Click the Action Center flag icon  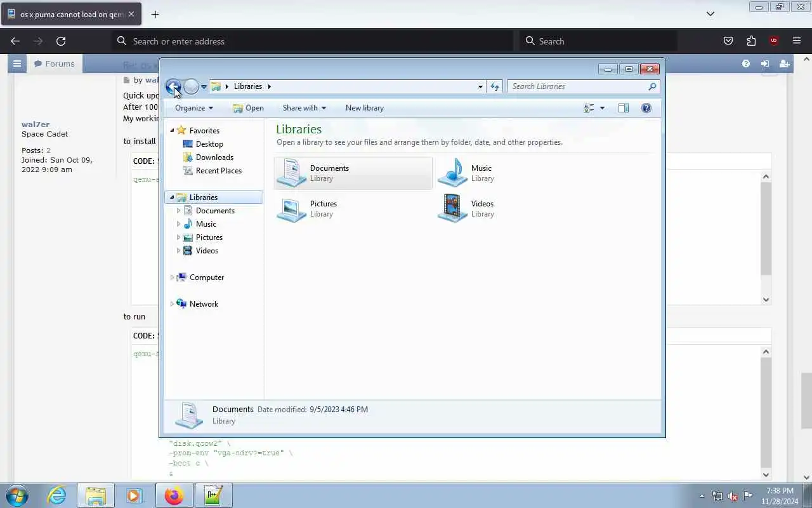point(748,496)
